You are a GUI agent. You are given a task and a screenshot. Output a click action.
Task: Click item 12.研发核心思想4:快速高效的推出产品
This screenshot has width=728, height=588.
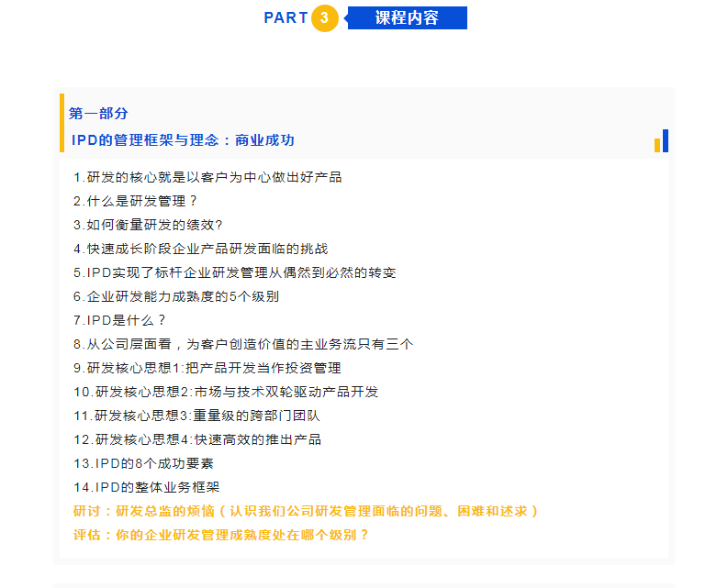tap(197, 439)
